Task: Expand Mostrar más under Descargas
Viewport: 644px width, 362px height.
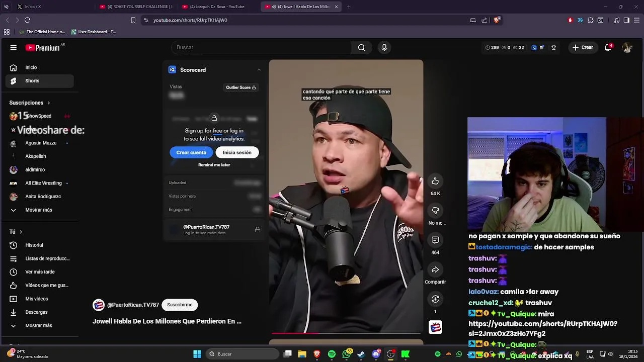Action: [x=39, y=325]
